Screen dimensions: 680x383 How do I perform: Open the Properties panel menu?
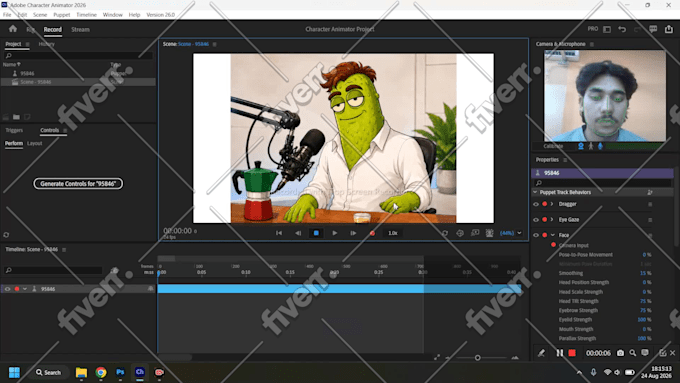565,160
